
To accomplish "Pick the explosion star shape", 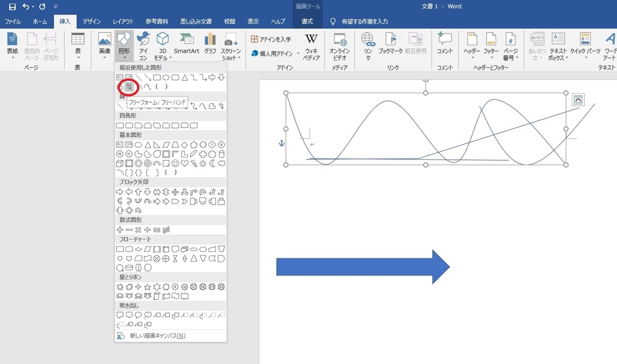I will pos(120,286).
